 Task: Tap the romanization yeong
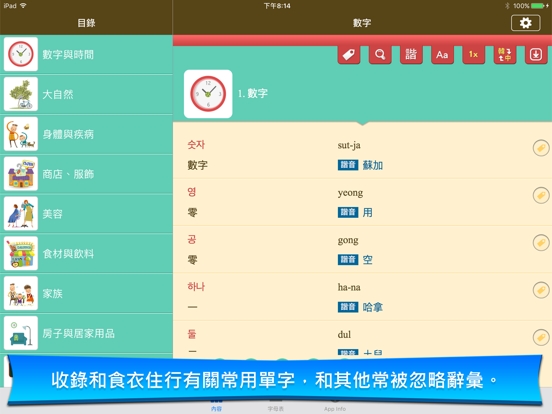click(350, 193)
